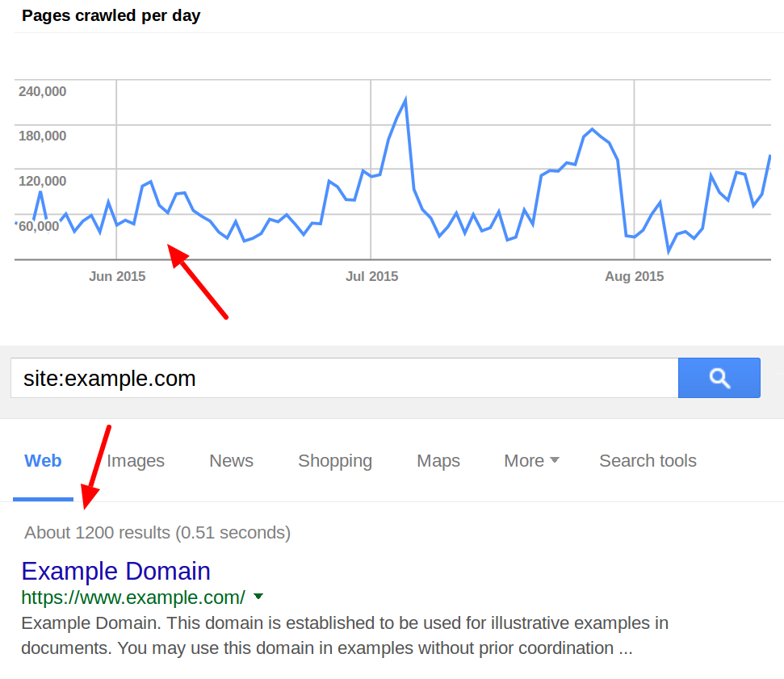The image size is (784, 679).
Task: Switch to the Images tab
Action: (x=136, y=461)
